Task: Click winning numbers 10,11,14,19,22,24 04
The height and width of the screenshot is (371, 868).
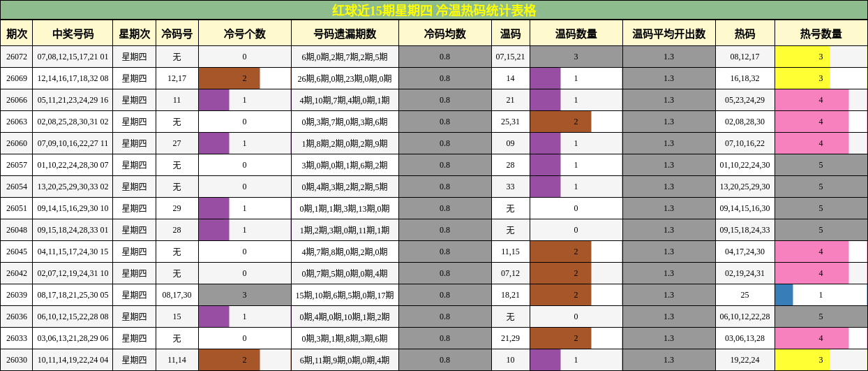Action: 73,360
